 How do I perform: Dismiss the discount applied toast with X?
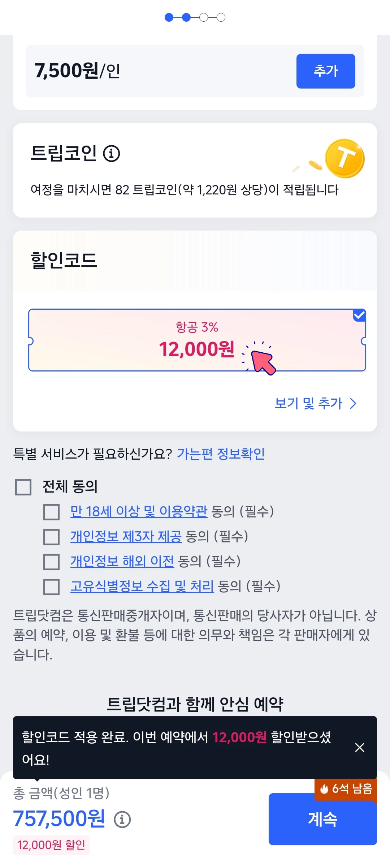360,747
